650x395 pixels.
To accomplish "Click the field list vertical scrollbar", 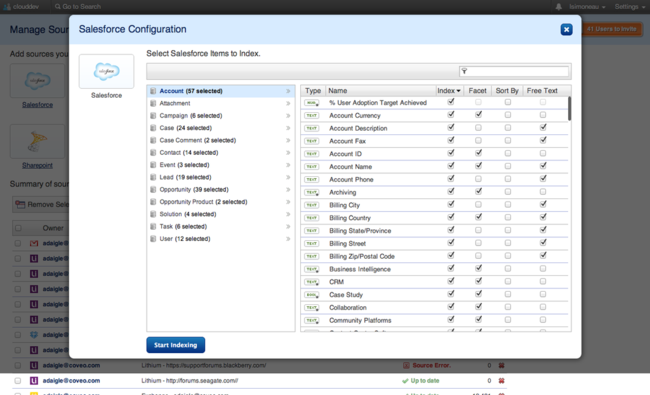I will [x=569, y=109].
